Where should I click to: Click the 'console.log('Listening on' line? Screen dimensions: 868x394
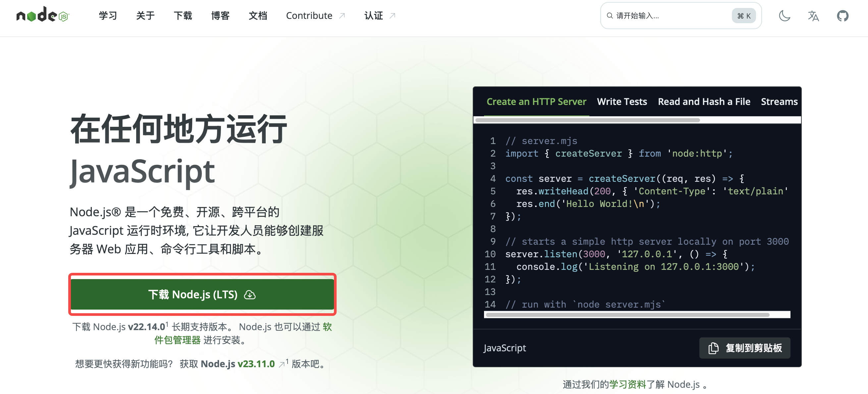click(x=635, y=267)
